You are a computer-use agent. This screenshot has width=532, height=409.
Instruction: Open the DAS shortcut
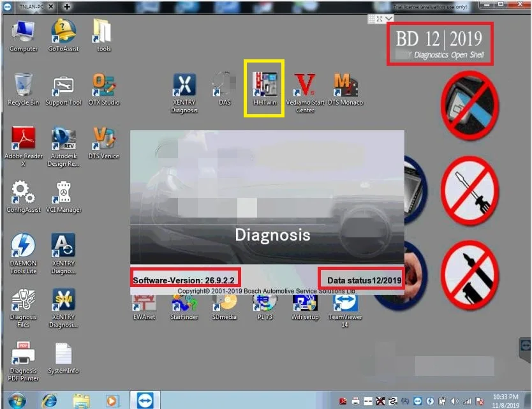(225, 89)
